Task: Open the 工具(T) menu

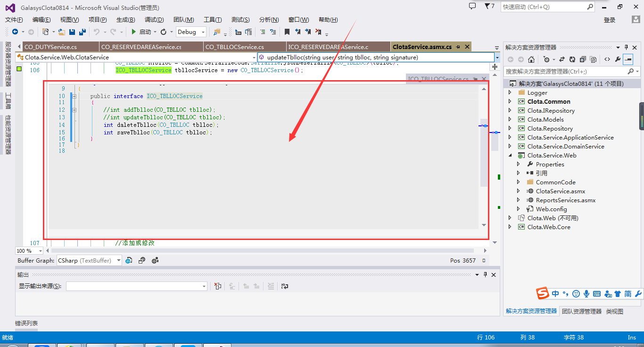Action: pyautogui.click(x=213, y=19)
